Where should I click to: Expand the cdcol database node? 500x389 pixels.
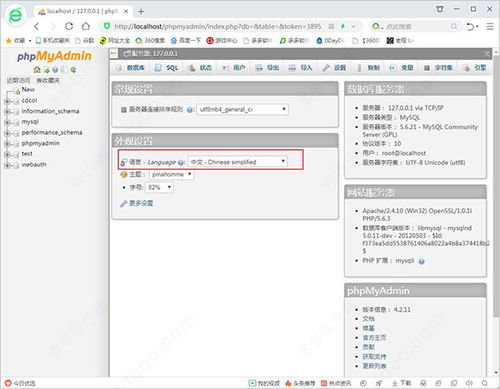(7, 101)
